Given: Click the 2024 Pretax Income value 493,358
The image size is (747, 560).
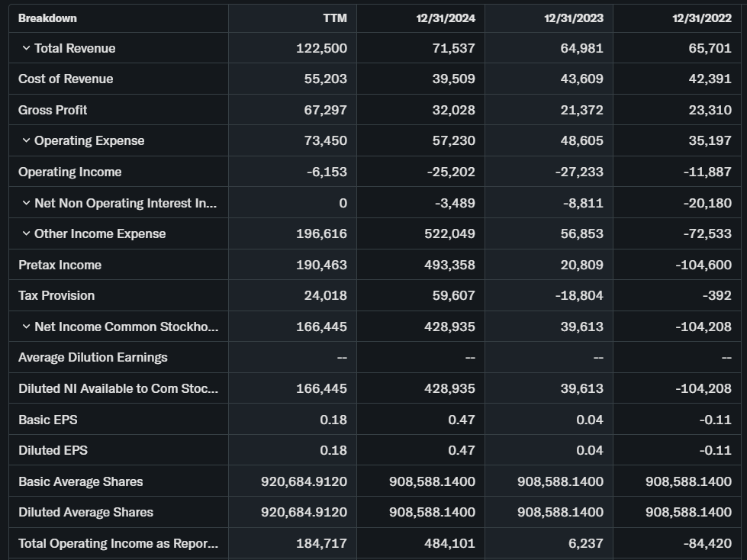Looking at the screenshot, I should (x=449, y=265).
